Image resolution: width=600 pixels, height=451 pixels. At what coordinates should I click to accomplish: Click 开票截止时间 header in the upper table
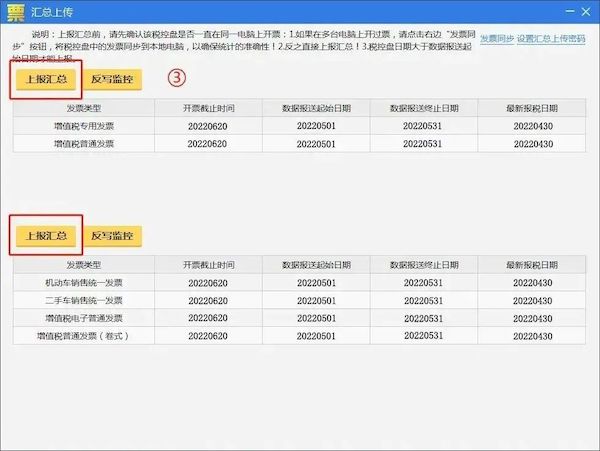point(209,108)
